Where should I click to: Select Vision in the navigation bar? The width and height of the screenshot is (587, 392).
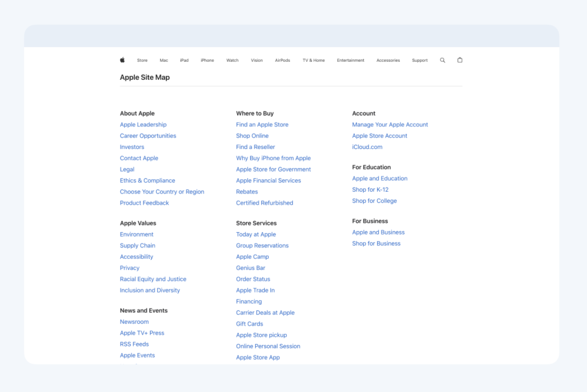(x=257, y=60)
